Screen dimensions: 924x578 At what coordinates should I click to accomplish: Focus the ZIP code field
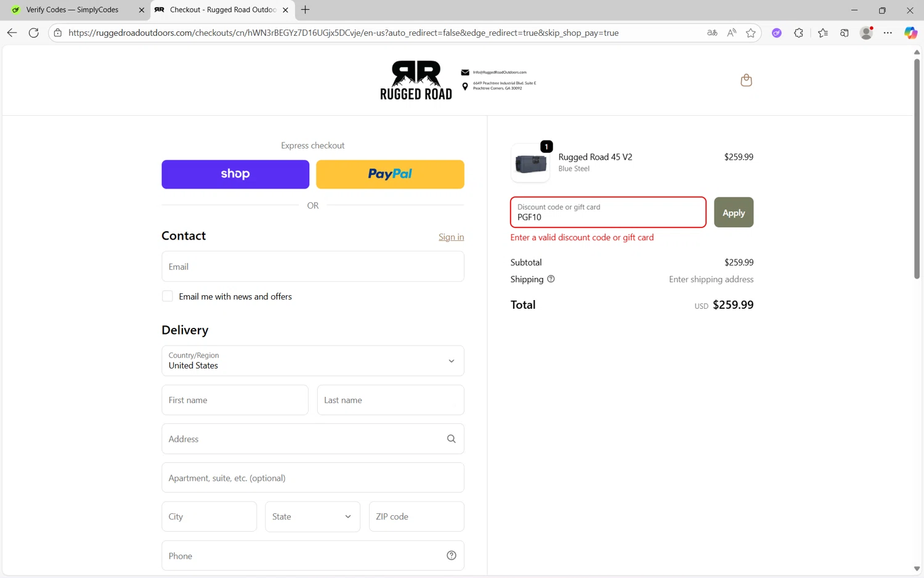coord(416,516)
